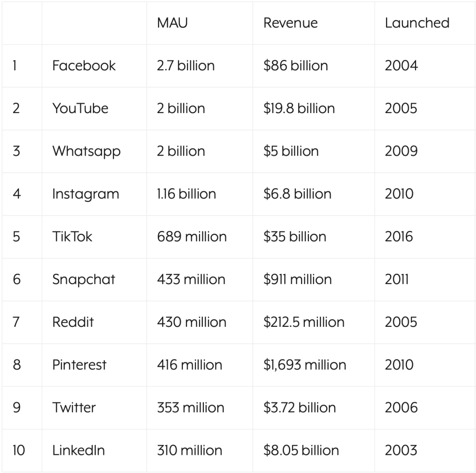Screen dimensions: 476x473
Task: Click the 1.16 billion MAU cell
Action: (x=186, y=194)
